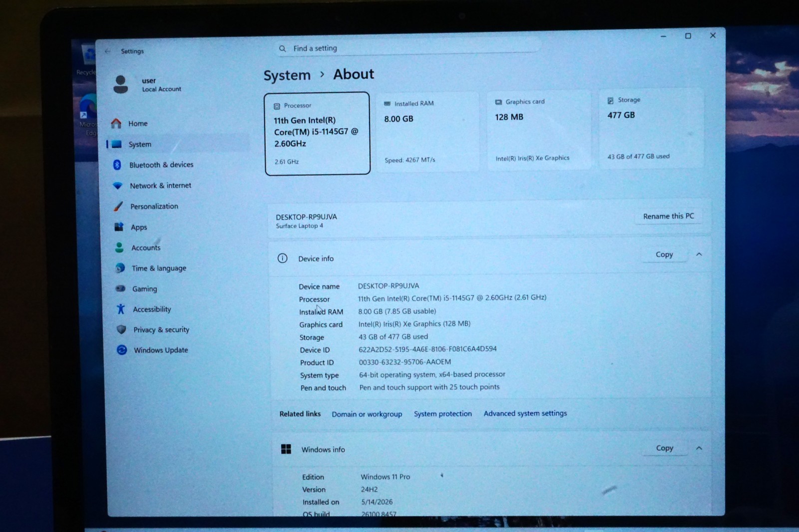
Task: Click the Accounts person icon
Action: point(119,248)
